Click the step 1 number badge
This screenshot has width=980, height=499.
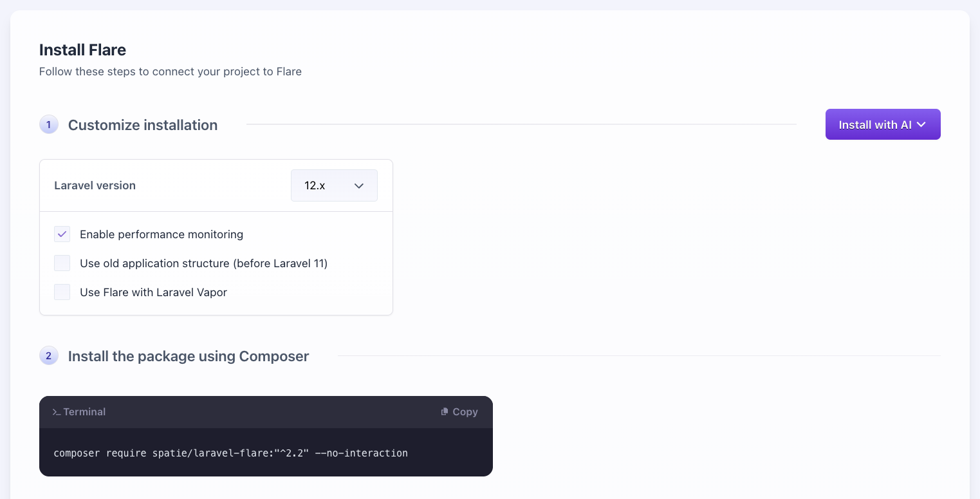point(49,124)
